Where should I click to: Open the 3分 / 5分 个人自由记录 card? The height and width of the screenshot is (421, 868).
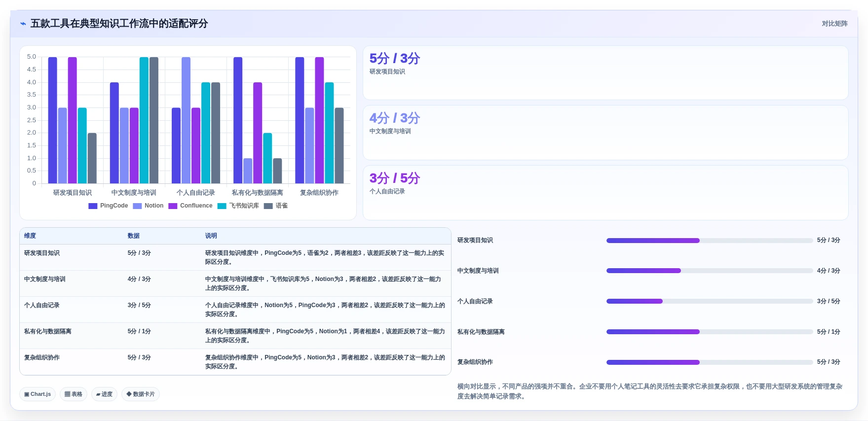coord(605,193)
